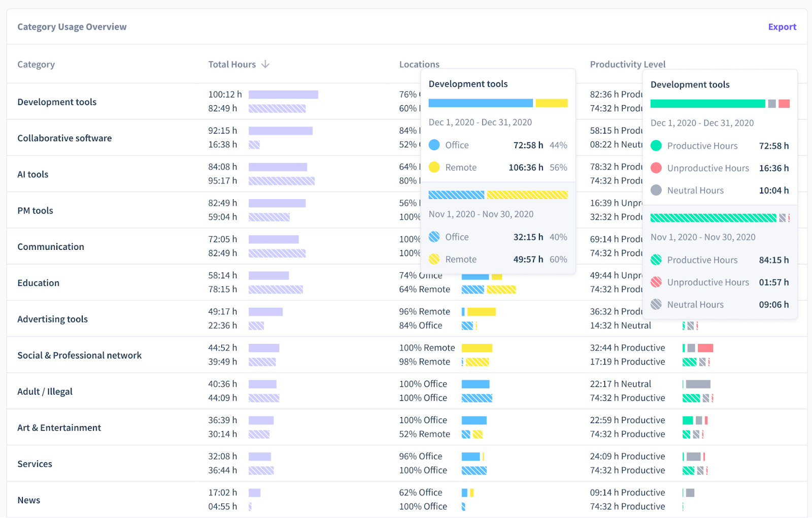The image size is (812, 518).
Task: Click the striped Remote dot for November
Action: click(x=434, y=259)
